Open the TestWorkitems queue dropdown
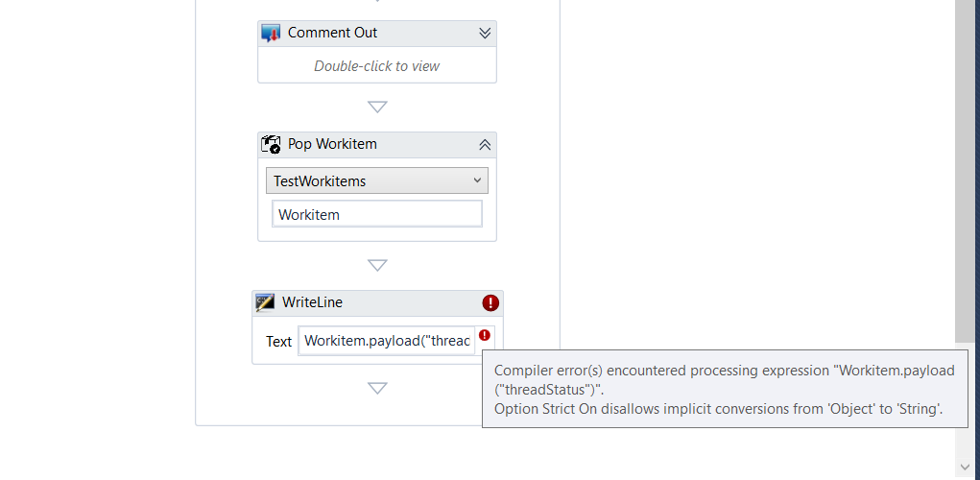The width and height of the screenshot is (980, 480). coord(377,180)
